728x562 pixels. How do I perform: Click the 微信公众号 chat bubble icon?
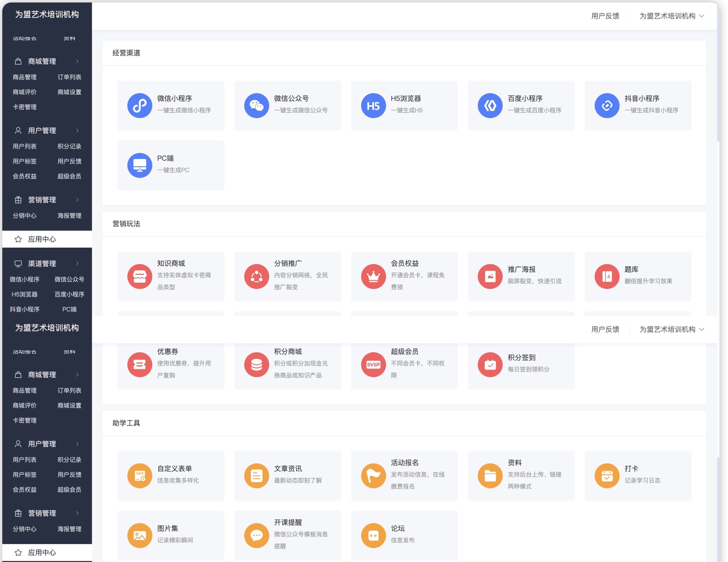[256, 105]
